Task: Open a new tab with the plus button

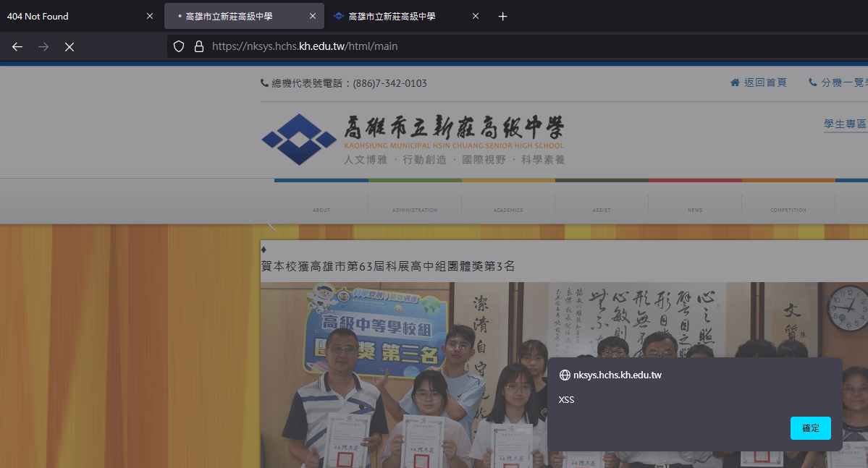Action: click(502, 17)
